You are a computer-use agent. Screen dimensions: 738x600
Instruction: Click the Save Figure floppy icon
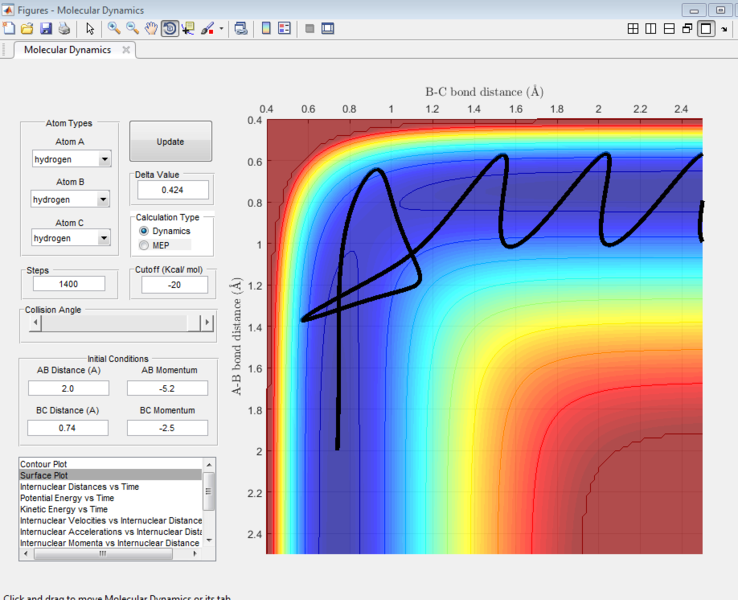45,28
